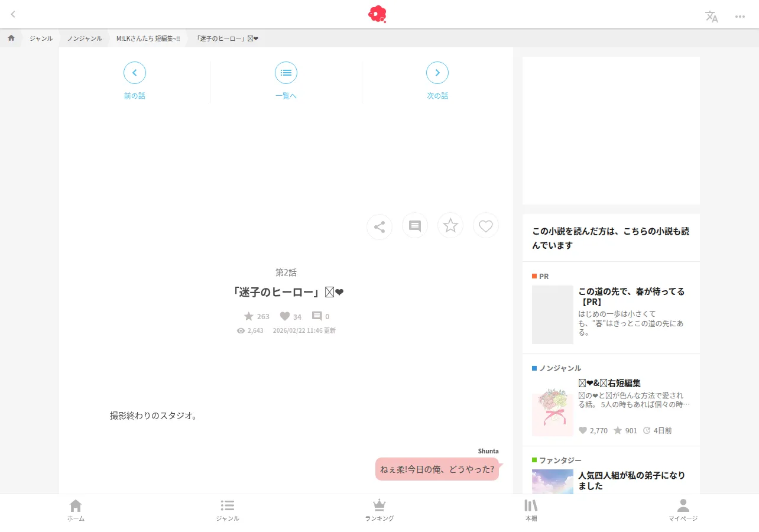Open この道の先で、春が待ってる PR link
Viewport: 759px width, 532px height.
[x=631, y=297]
